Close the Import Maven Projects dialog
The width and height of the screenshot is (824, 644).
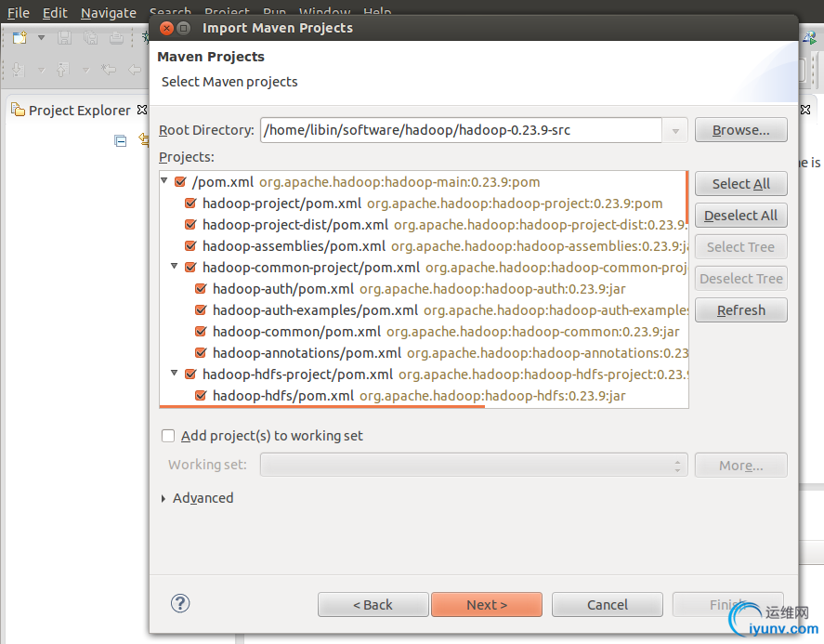click(x=166, y=28)
